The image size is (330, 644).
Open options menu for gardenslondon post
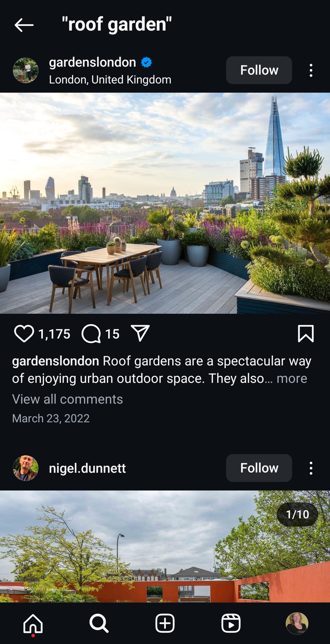coord(311,70)
